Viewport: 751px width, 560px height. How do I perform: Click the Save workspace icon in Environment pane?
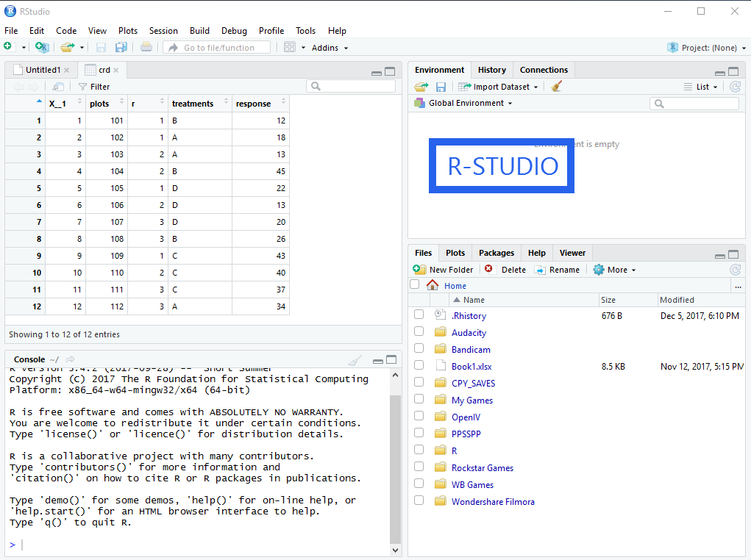point(441,87)
